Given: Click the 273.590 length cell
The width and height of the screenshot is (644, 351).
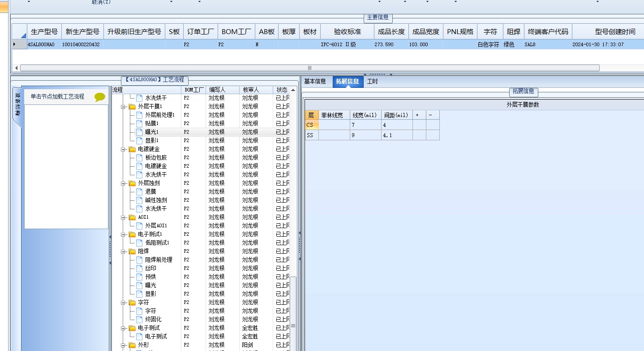Looking at the screenshot, I should [x=391, y=44].
